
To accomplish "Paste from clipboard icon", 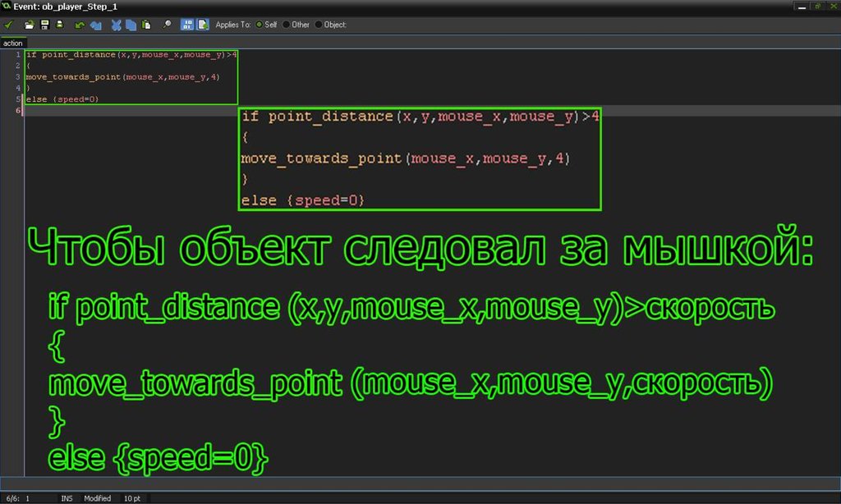I will 145,25.
